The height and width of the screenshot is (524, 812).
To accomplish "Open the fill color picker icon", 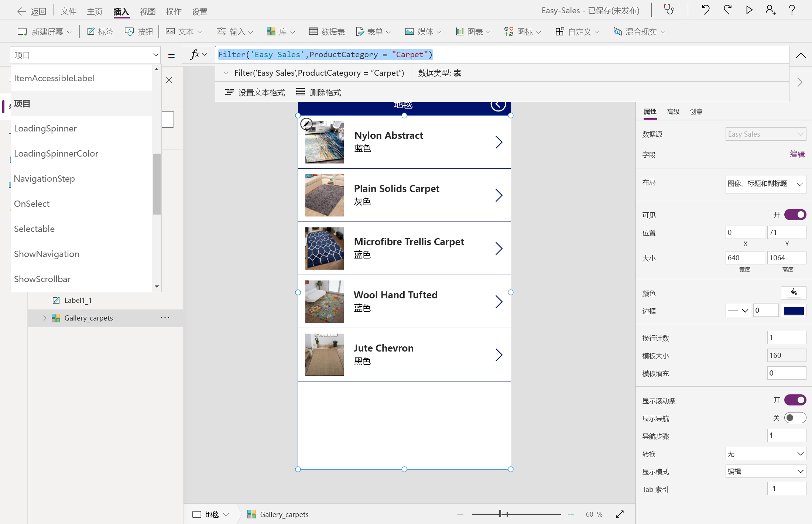I will click(794, 292).
